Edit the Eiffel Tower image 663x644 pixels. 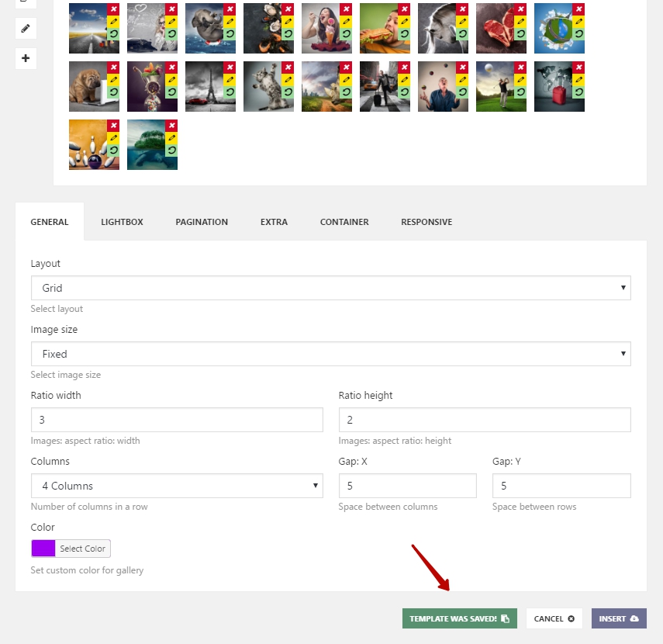coord(230,80)
